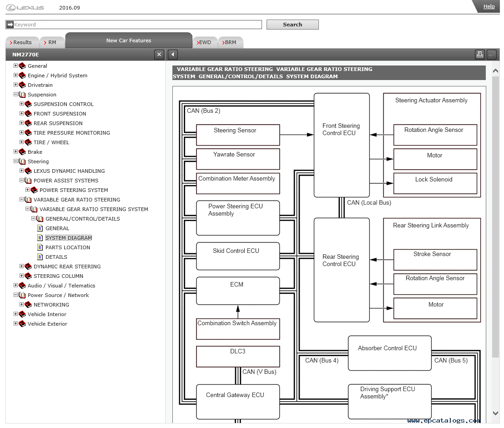The image size is (504, 428).
Task: Open the DETAILS page in the tree
Action: pyautogui.click(x=56, y=257)
